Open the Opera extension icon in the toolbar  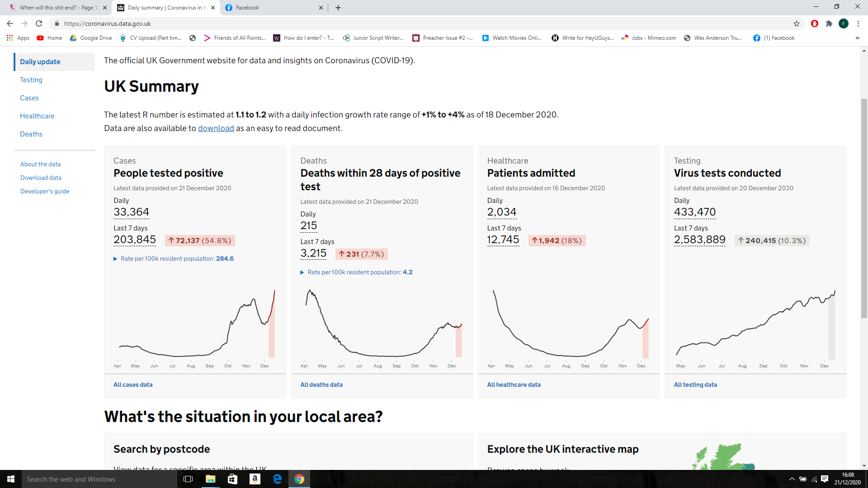click(815, 23)
